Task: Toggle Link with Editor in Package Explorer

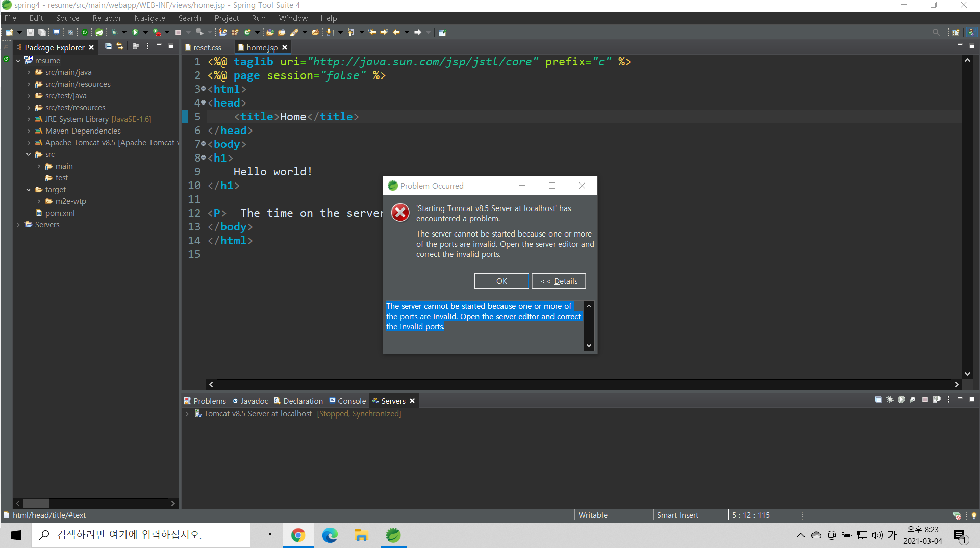Action: coord(120,46)
